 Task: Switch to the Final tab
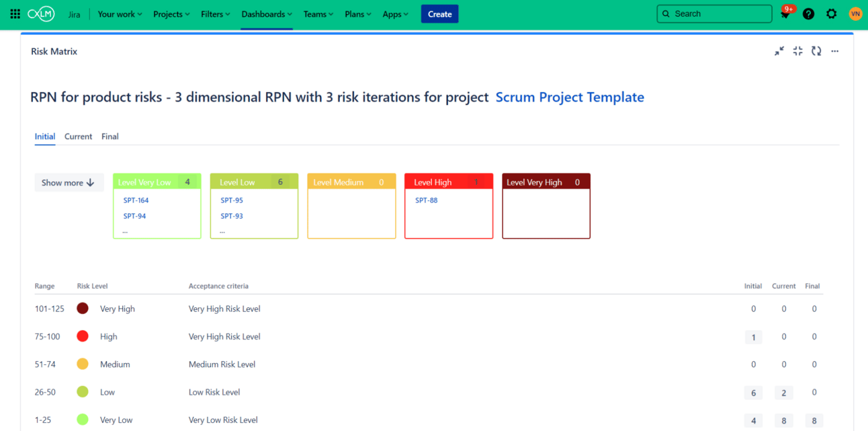coord(110,136)
